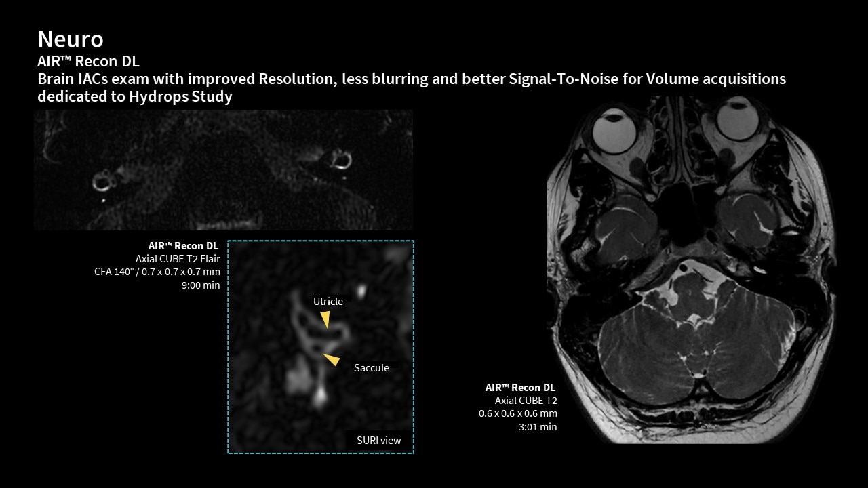
Task: Click the Saccule text label
Action: (371, 367)
